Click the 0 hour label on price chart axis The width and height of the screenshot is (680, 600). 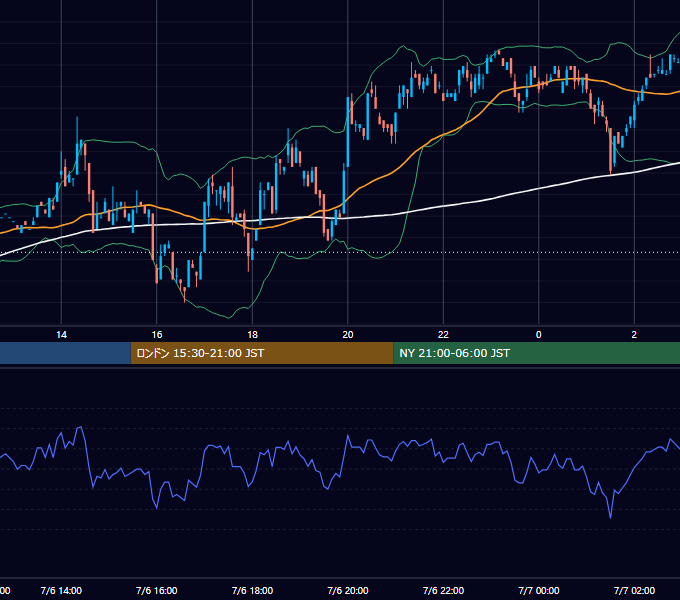coord(539,335)
